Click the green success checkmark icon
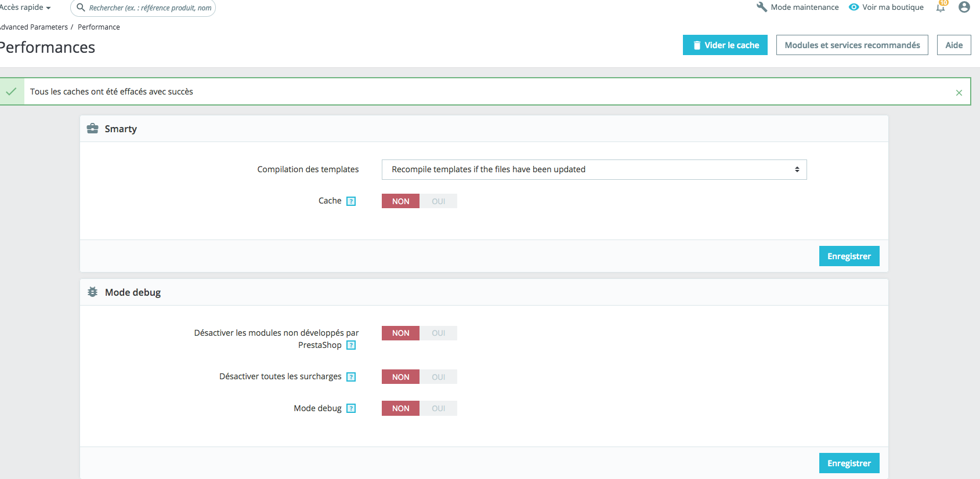This screenshot has width=980, height=479. tap(11, 92)
